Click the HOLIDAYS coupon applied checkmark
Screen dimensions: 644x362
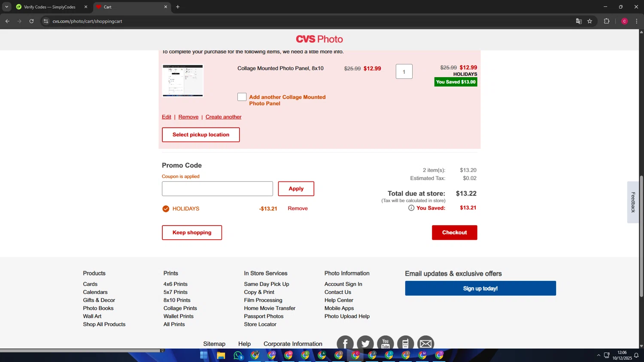(166, 209)
